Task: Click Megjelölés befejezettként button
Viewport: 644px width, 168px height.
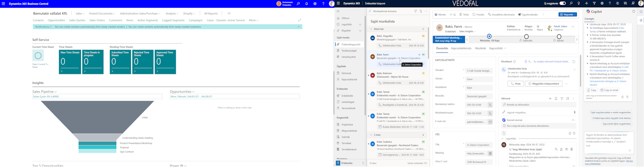Action: click(543, 84)
